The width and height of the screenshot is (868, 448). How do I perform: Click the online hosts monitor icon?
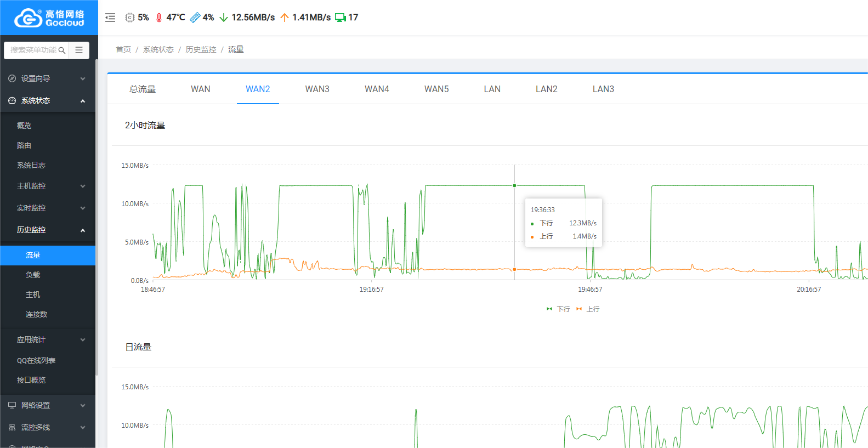click(x=341, y=18)
